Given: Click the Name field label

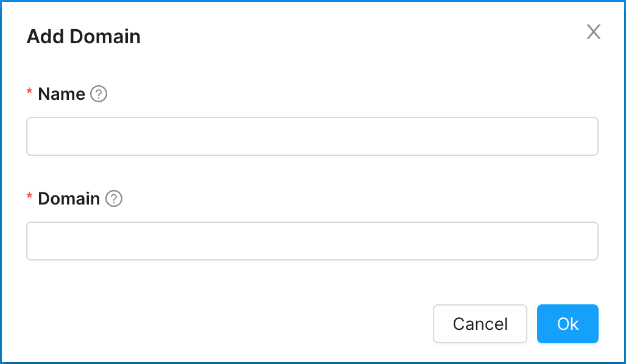Looking at the screenshot, I should 62,94.
